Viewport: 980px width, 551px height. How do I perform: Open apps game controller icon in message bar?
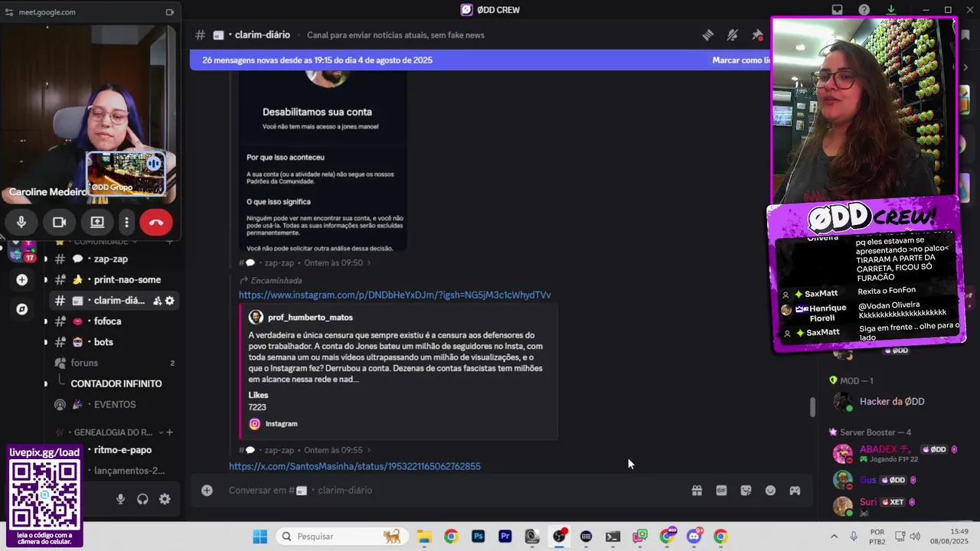click(x=795, y=491)
